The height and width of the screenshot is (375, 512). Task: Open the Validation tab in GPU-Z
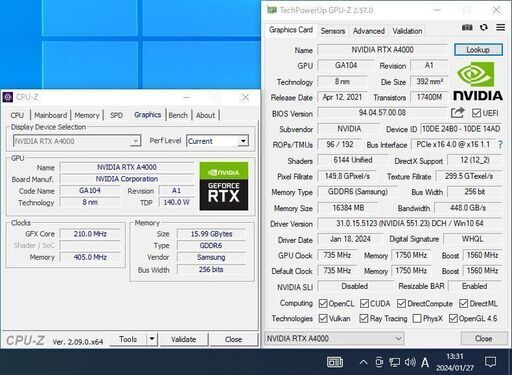[x=407, y=31]
